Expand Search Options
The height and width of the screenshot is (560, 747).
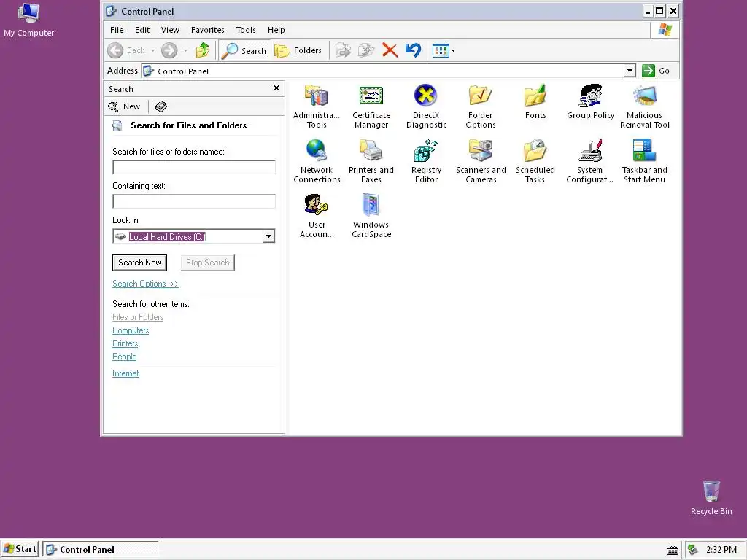(x=145, y=284)
